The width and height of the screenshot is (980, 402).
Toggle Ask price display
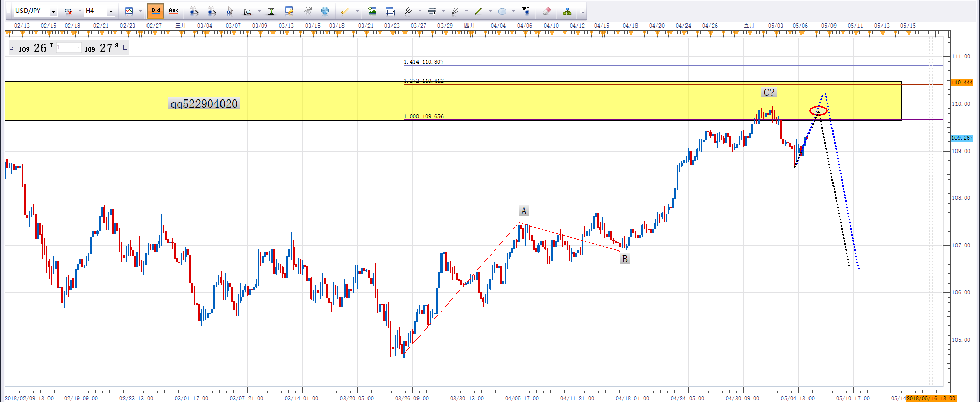tap(174, 11)
